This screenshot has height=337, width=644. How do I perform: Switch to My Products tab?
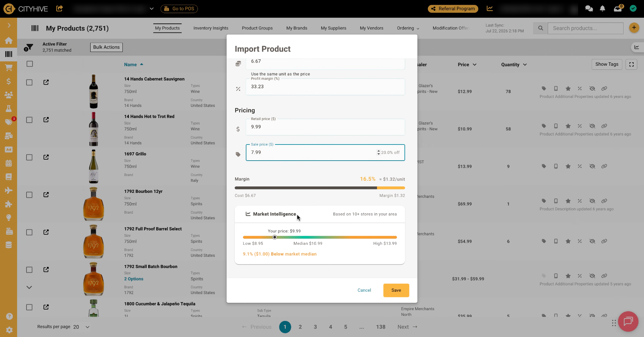point(167,28)
